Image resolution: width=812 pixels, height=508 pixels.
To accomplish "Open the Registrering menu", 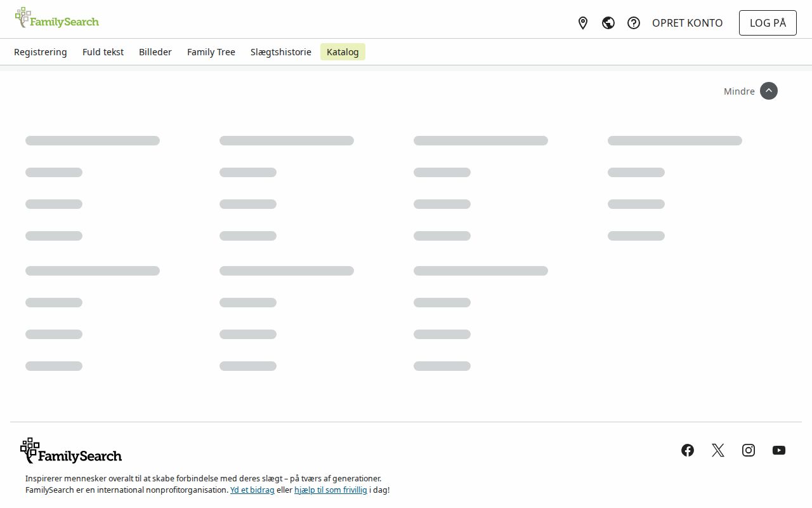I will coord(41,52).
